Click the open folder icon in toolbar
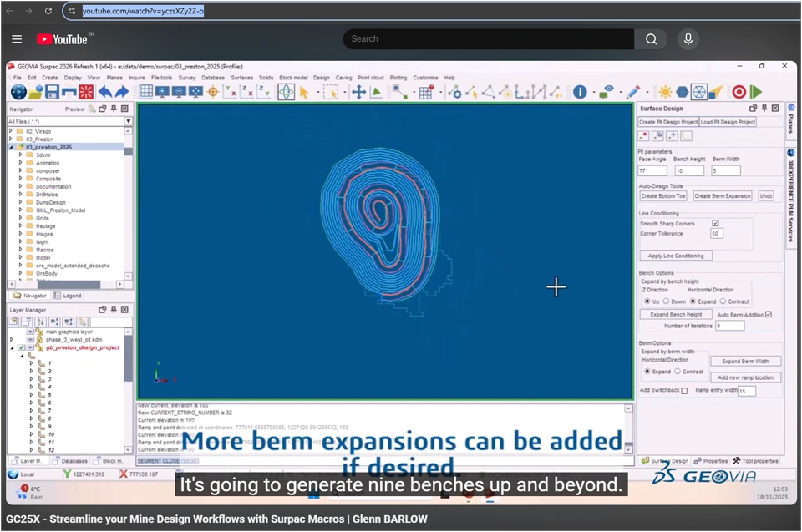 pos(36,92)
